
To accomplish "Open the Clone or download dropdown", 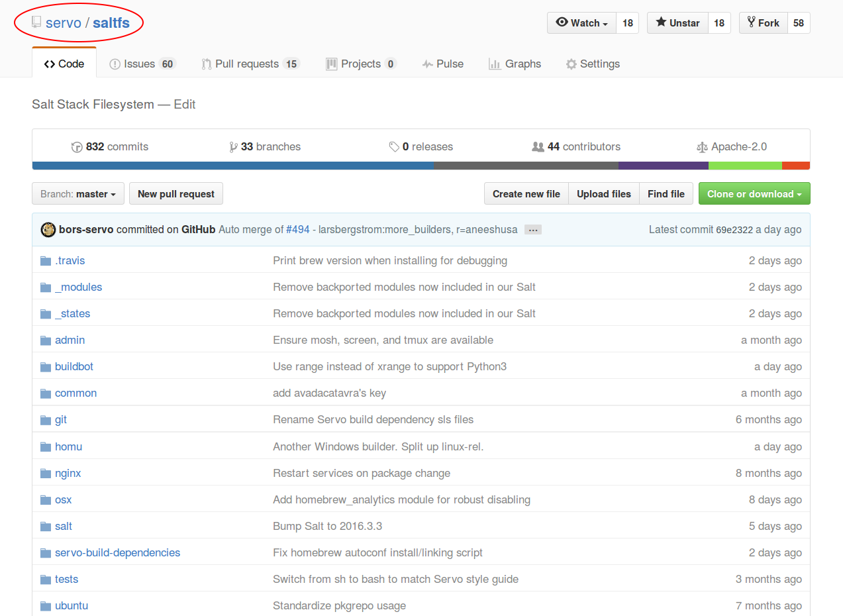I will click(754, 194).
